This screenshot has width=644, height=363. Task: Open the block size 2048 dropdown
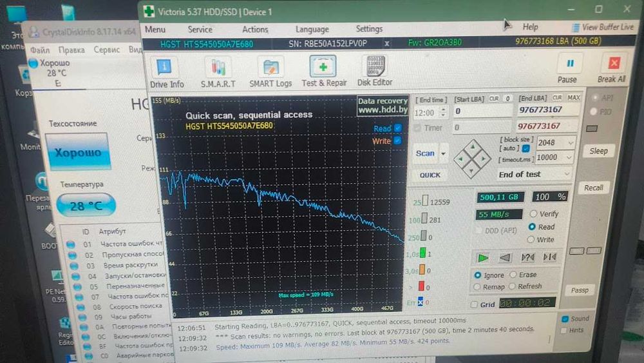[x=571, y=142]
